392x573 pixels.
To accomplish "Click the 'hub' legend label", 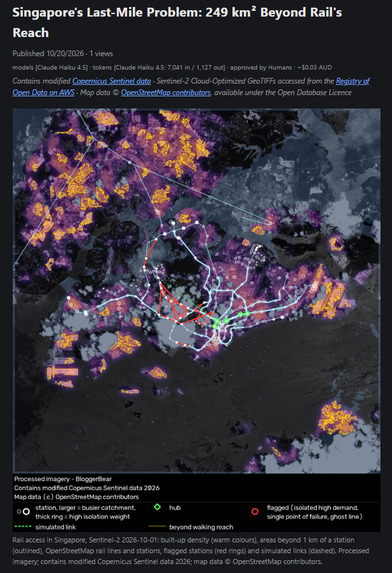I will pos(175,508).
